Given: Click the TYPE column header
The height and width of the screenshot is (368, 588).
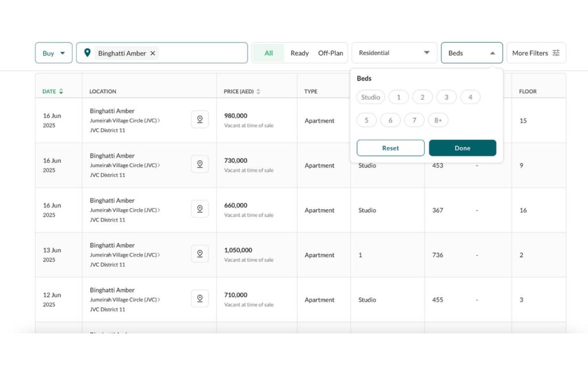Looking at the screenshot, I should [311, 91].
